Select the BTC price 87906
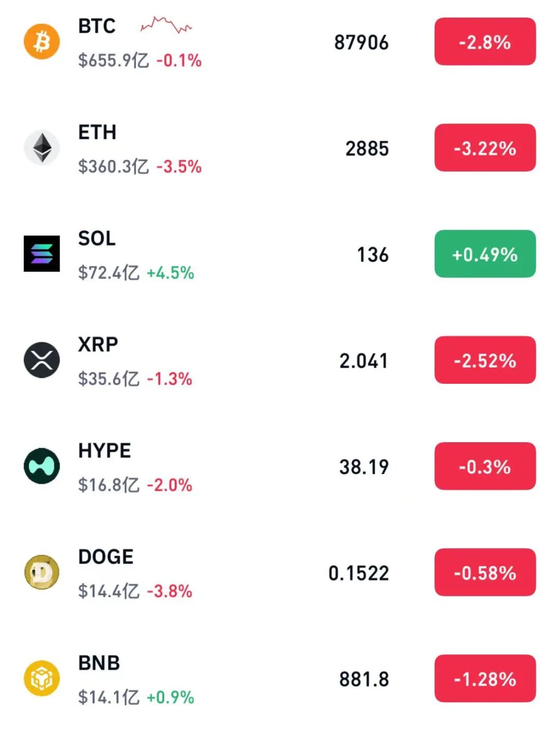 [x=361, y=43]
